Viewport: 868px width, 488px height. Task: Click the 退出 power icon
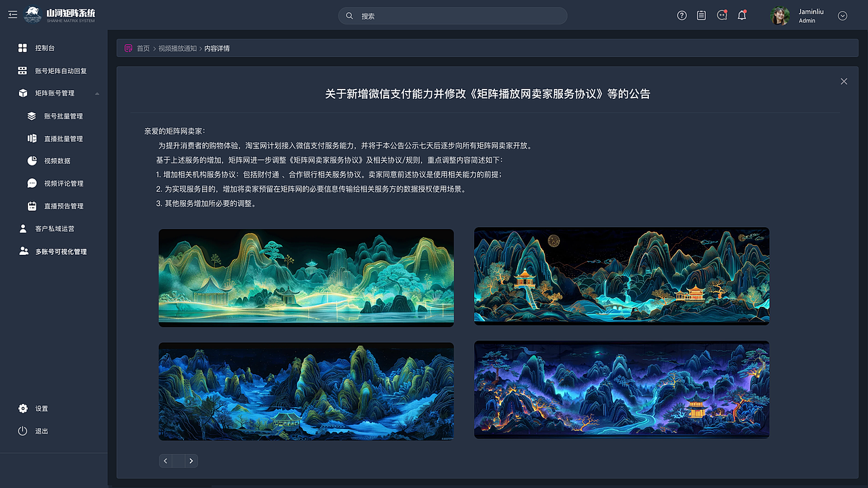pyautogui.click(x=22, y=431)
